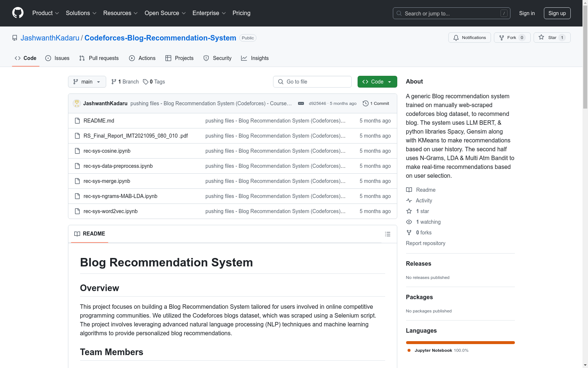The height and width of the screenshot is (368, 588).
Task: Click file icon next to rec-sys-merge.ipynb
Action: point(77,181)
